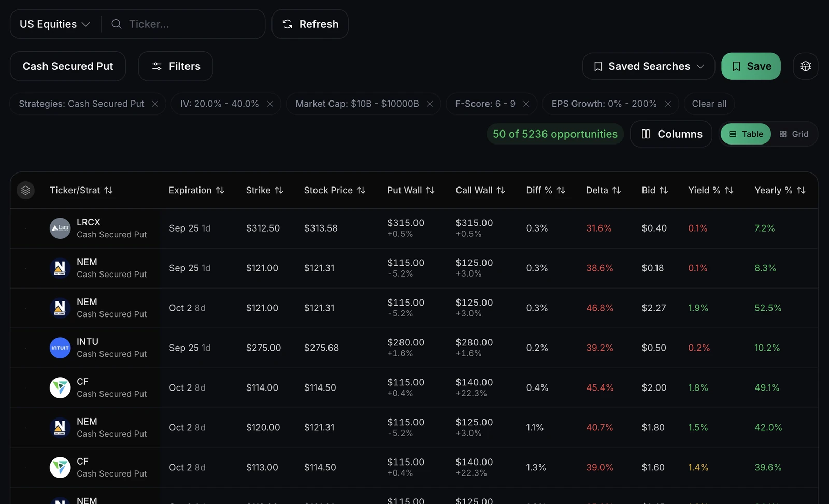Image resolution: width=829 pixels, height=504 pixels.
Task: Click the 10.2% yearly value
Action: (767, 348)
